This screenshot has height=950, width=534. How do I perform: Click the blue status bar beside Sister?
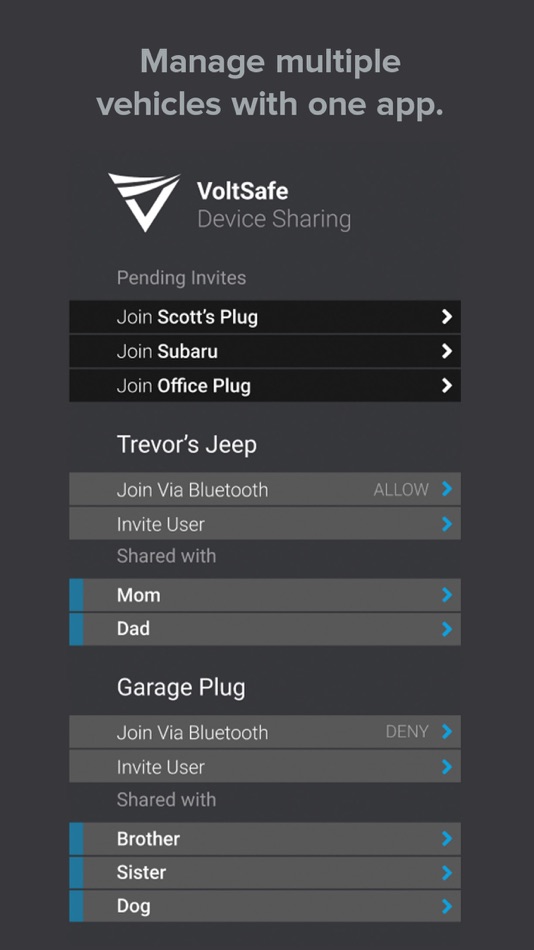pyautogui.click(x=76, y=872)
